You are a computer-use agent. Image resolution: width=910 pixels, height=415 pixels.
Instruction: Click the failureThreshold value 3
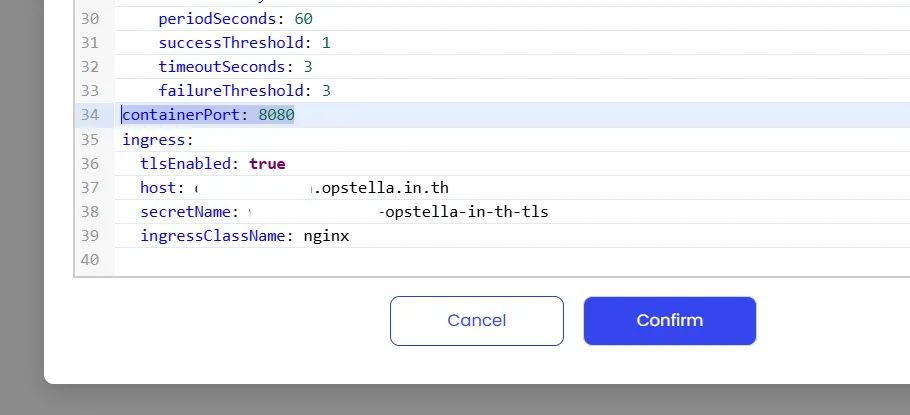(326, 91)
